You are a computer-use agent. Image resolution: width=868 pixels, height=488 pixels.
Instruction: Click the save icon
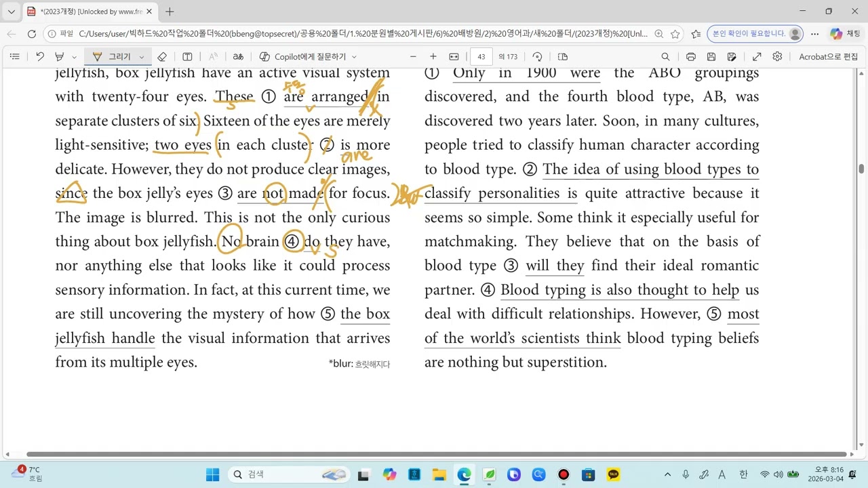[x=711, y=57]
